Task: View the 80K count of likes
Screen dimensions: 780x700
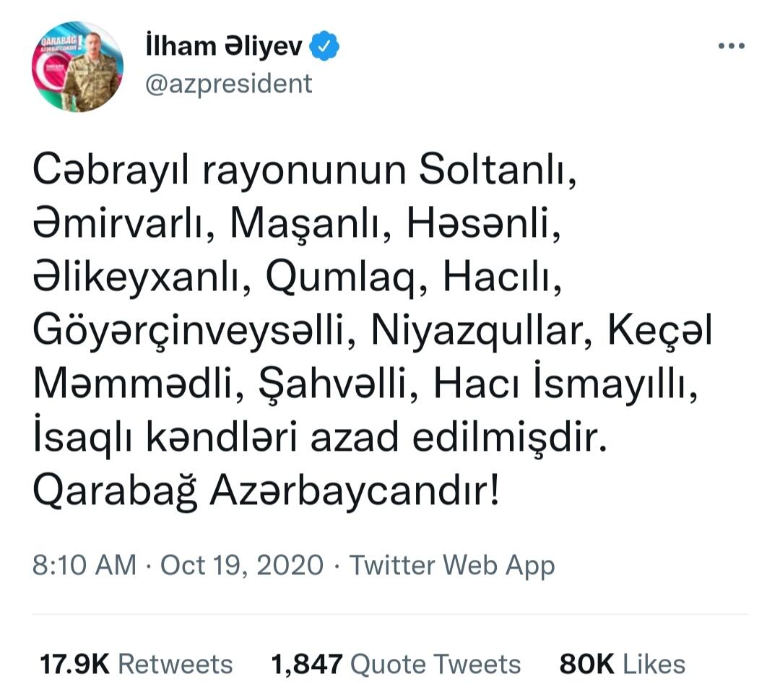Action: (x=587, y=664)
